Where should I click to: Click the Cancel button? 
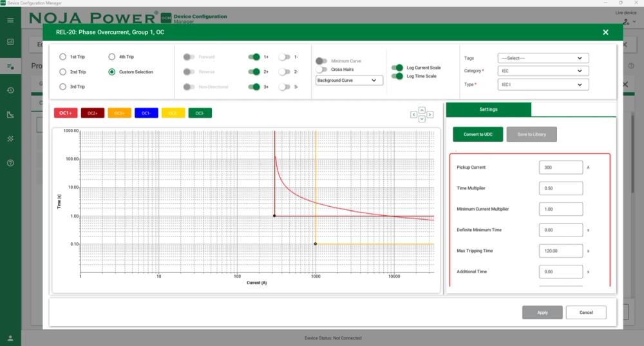(585, 312)
